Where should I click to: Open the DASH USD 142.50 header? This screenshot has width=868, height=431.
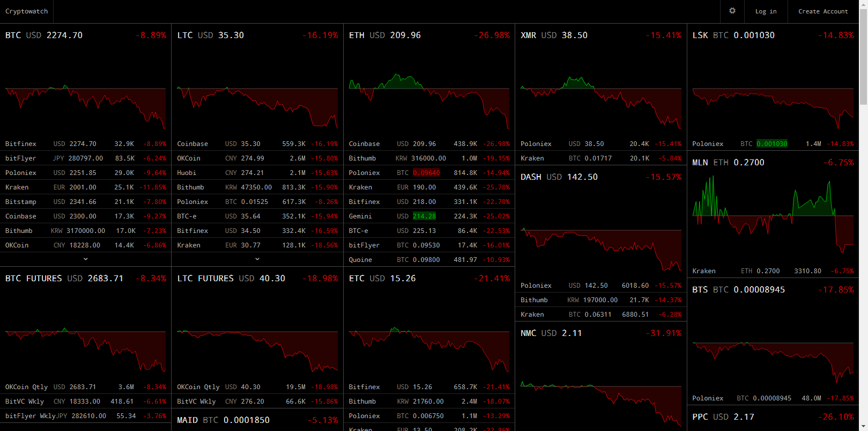click(x=601, y=177)
